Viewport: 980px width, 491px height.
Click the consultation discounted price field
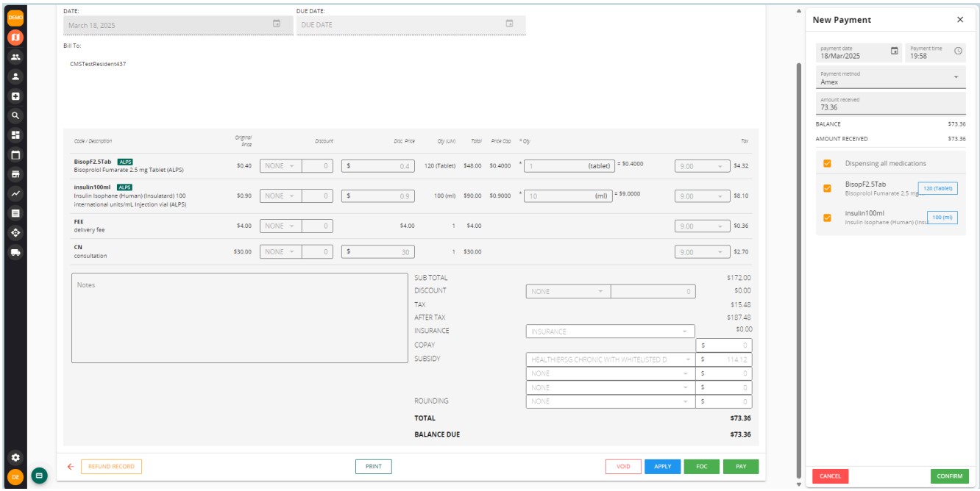[x=378, y=252]
